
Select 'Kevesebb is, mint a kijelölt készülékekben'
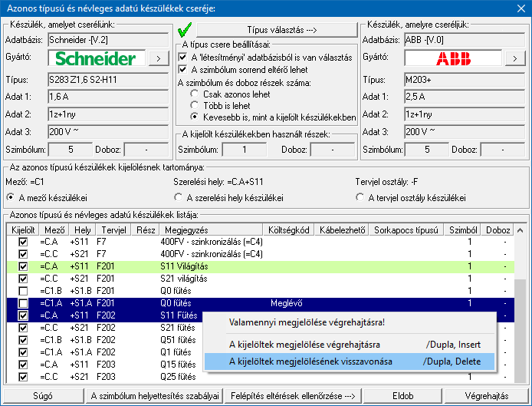click(195, 117)
